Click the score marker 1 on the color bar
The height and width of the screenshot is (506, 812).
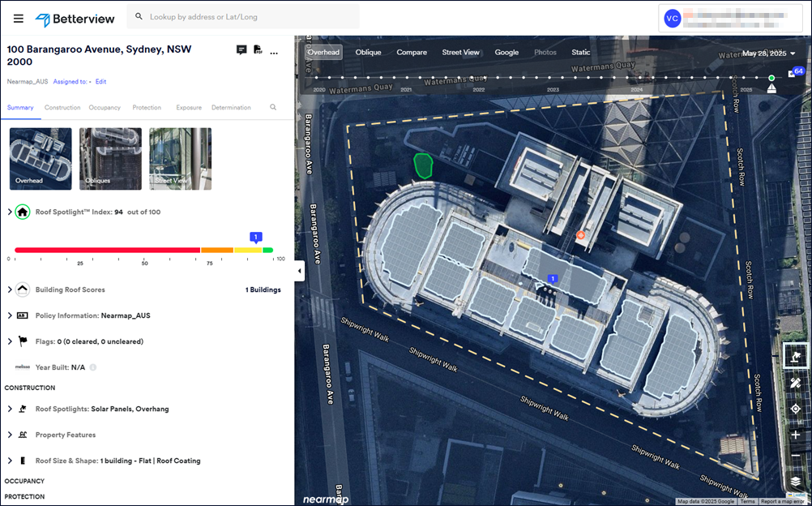256,237
